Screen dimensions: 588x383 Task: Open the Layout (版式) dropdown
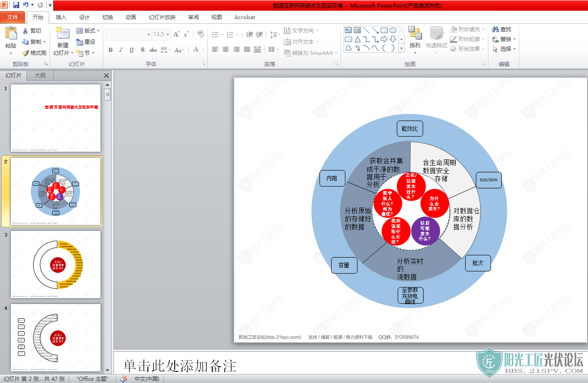click(x=88, y=31)
